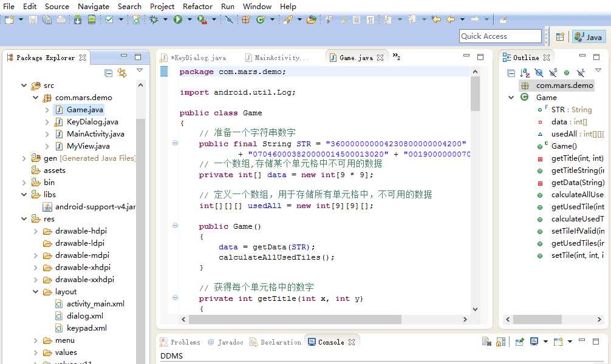Open the Debug dropdown arrow

point(165,19)
